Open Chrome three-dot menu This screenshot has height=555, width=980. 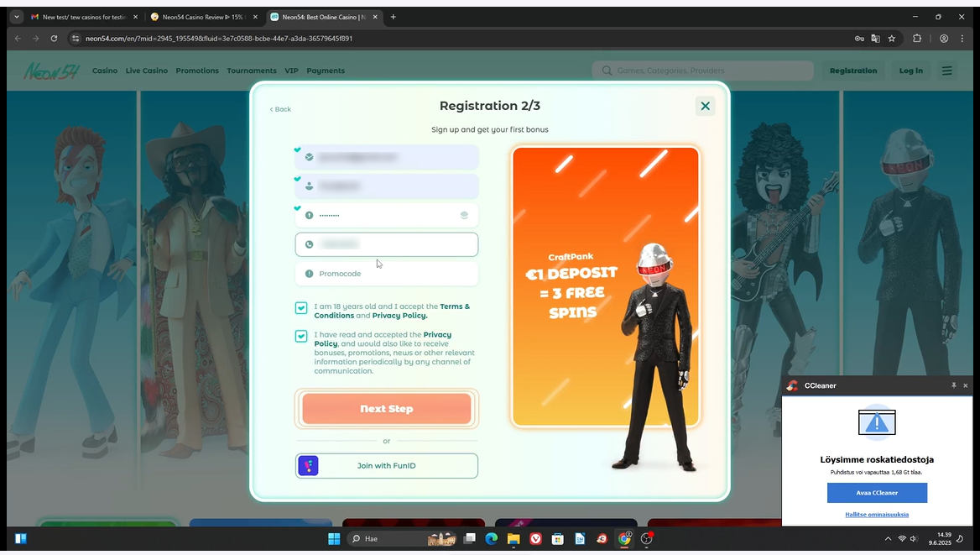point(962,38)
